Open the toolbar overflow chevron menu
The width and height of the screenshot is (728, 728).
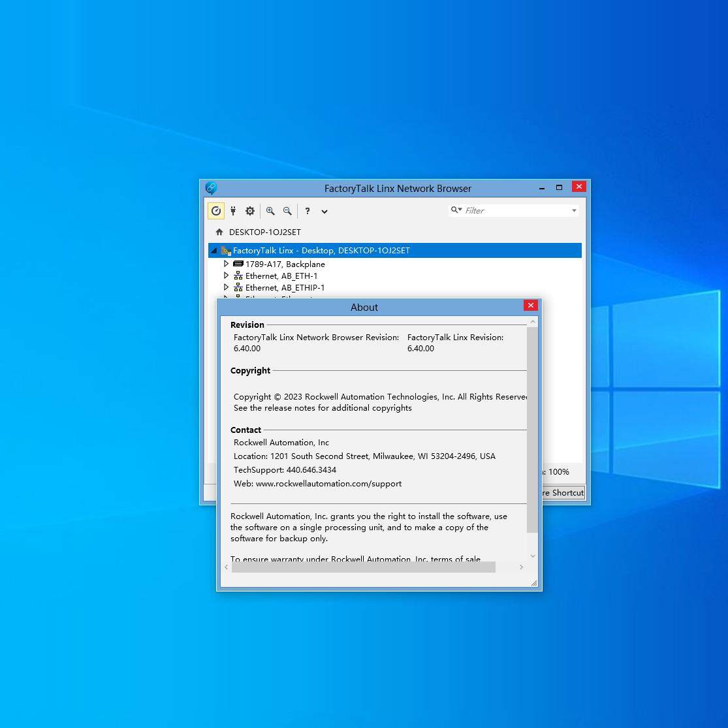(x=324, y=212)
